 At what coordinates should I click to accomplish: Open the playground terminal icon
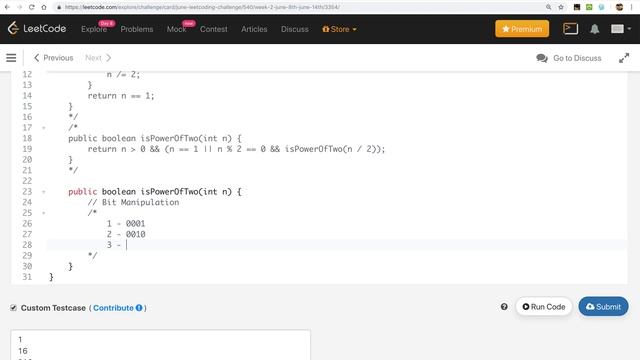point(570,29)
